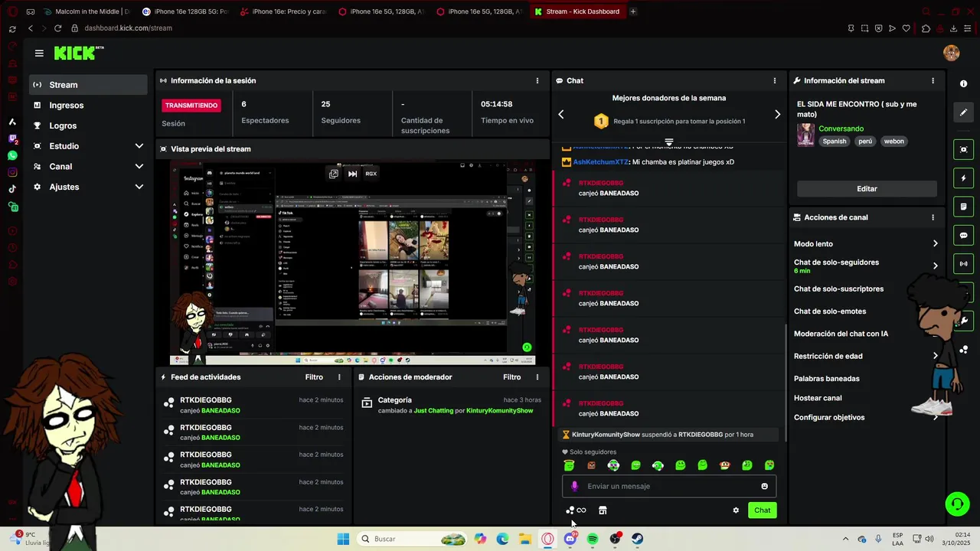Open the hamburger menu beside Kick logo

pos(39,53)
